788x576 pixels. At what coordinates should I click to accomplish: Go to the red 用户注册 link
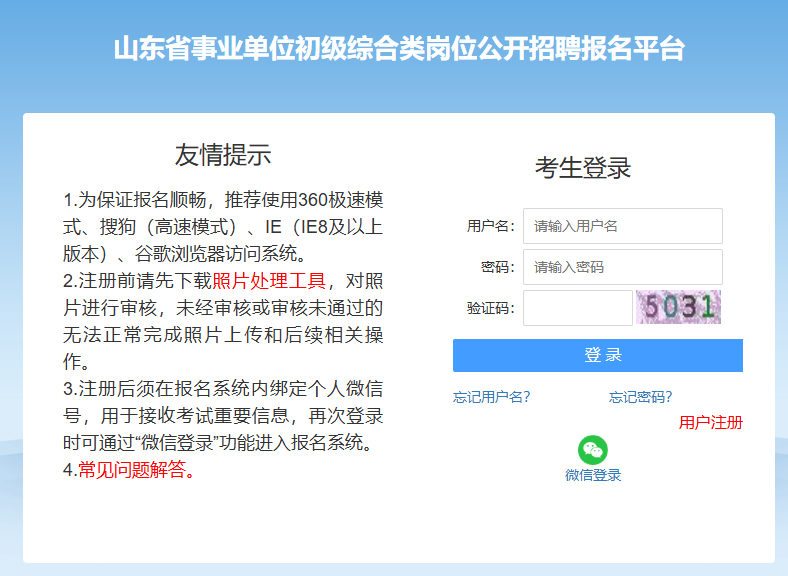point(710,423)
